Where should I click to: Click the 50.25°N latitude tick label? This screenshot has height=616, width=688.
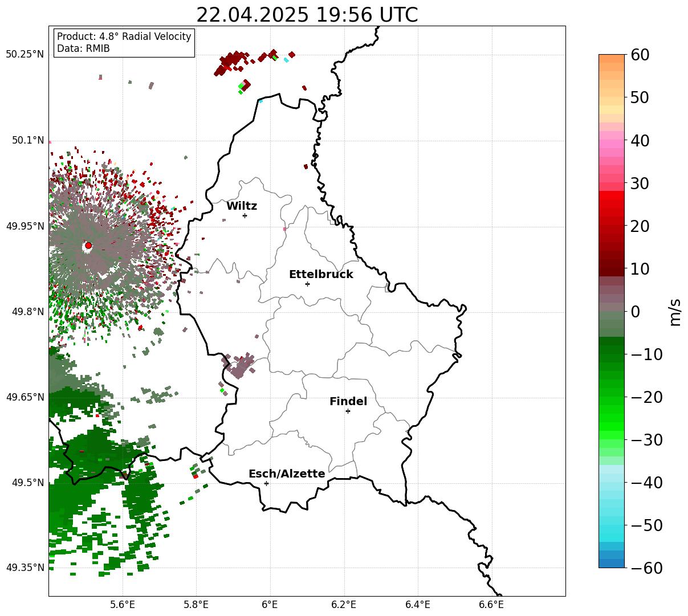[x=25, y=55]
